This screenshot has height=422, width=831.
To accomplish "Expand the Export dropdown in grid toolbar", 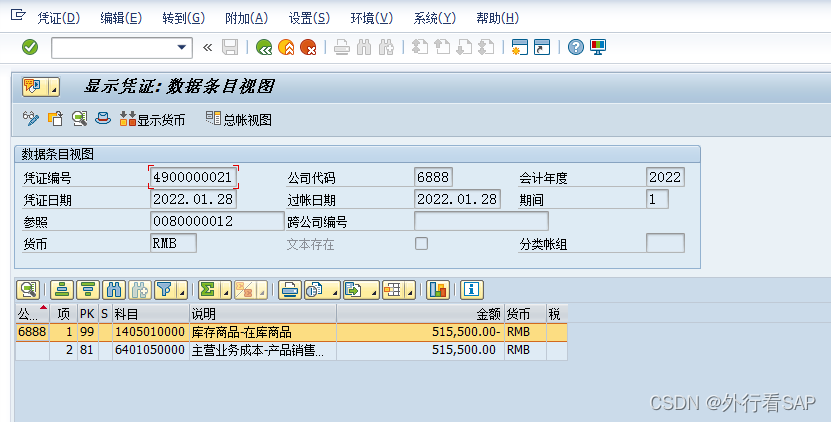I will (x=374, y=291).
